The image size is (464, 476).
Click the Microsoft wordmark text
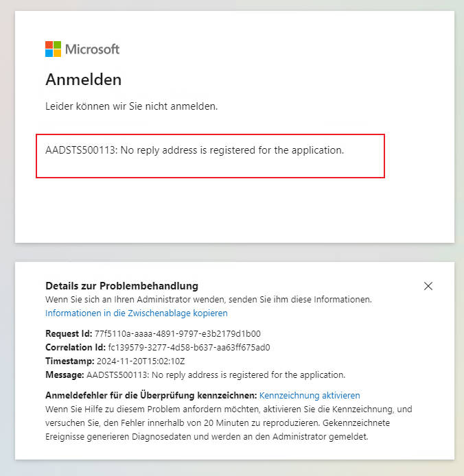point(92,49)
